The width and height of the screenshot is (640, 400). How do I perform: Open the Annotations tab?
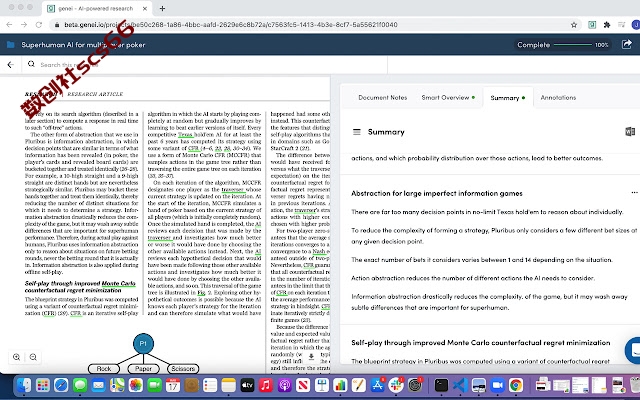pos(558,98)
